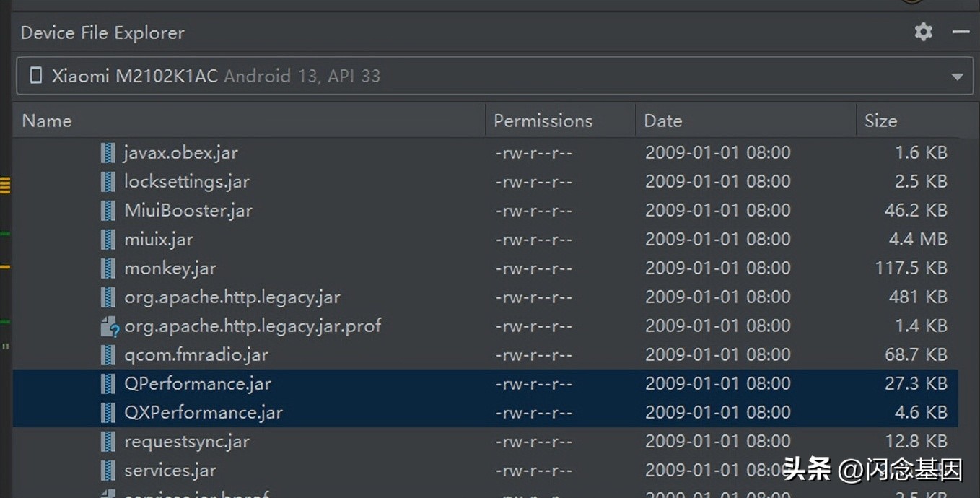This screenshot has height=498, width=980.
Task: Sort files by Size column header
Action: click(x=880, y=121)
